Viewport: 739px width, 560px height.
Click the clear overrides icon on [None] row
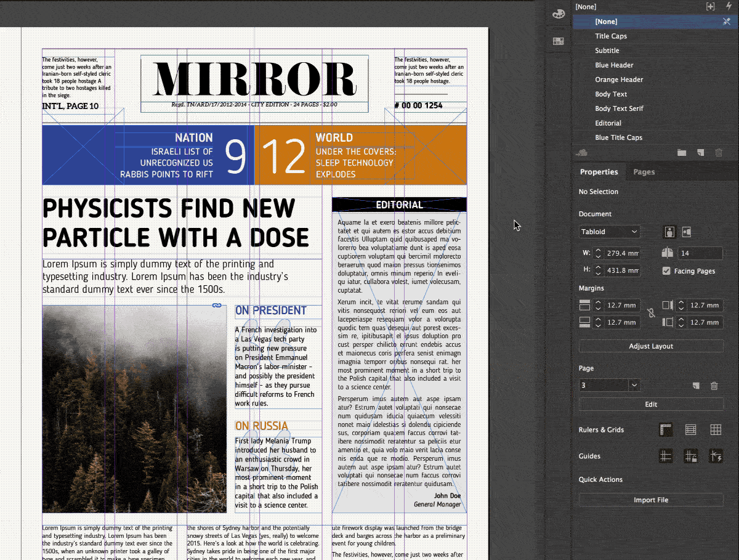[x=726, y=22]
